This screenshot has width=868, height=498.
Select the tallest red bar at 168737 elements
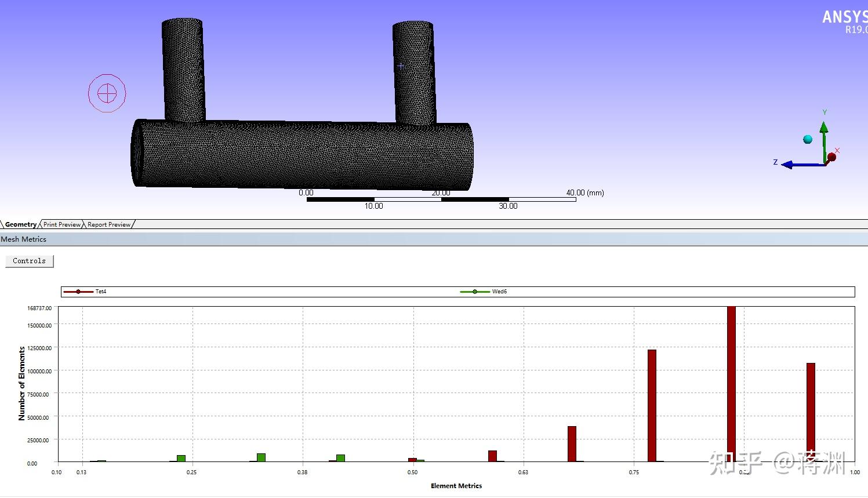tap(731, 383)
